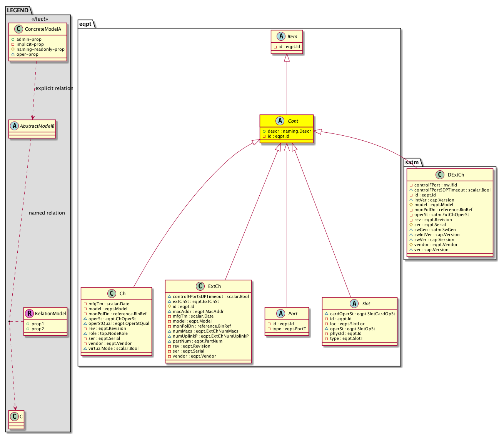
Task: Select the A icon of the Item class
Action: coord(280,36)
